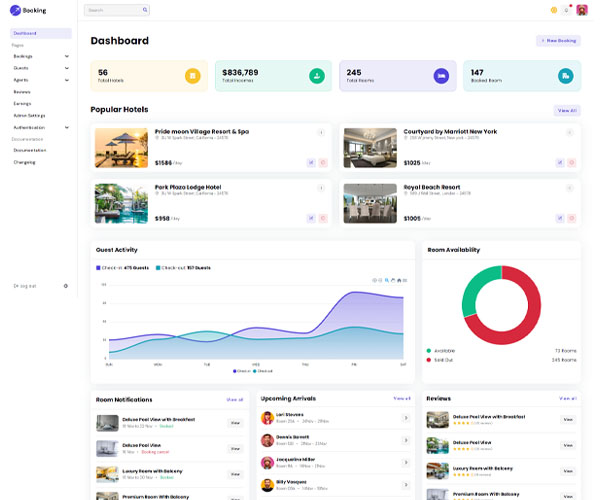Viewport: 600px width, 500px height.
Task: Click the Total Incomes green icon
Action: [x=317, y=76]
